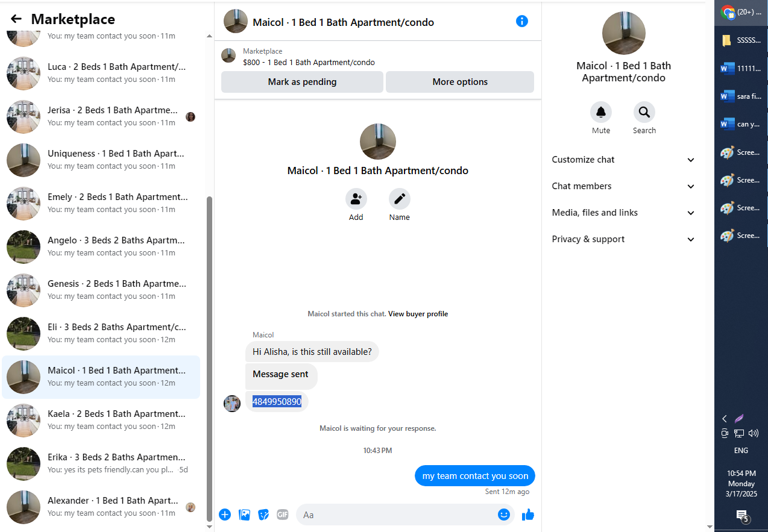Open more actions with the blue plus icon
The height and width of the screenshot is (532, 768).
225,515
